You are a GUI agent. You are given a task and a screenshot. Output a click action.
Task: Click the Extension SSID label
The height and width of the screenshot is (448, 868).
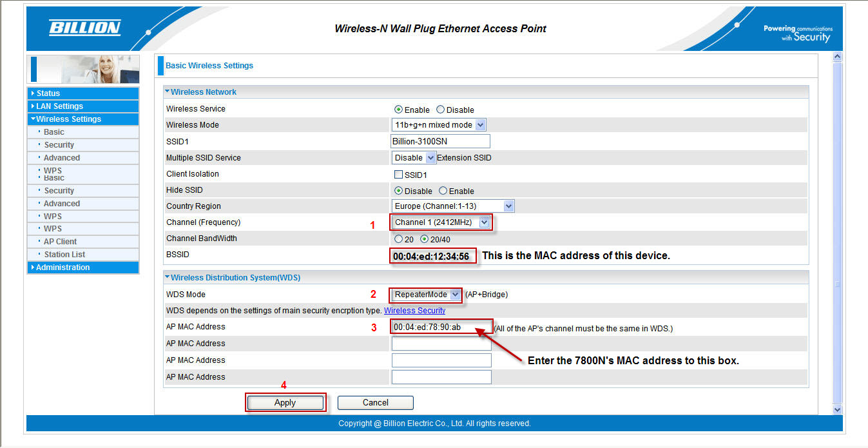tap(465, 158)
